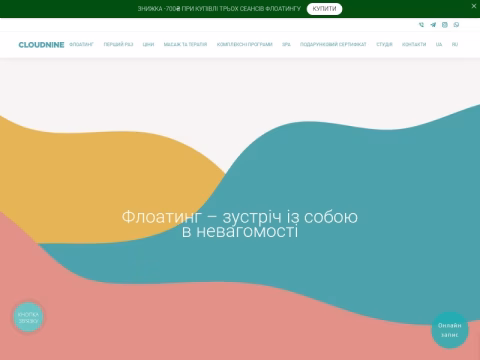The height and width of the screenshot is (360, 480).
Task: Switch language to RU
Action: tap(455, 44)
